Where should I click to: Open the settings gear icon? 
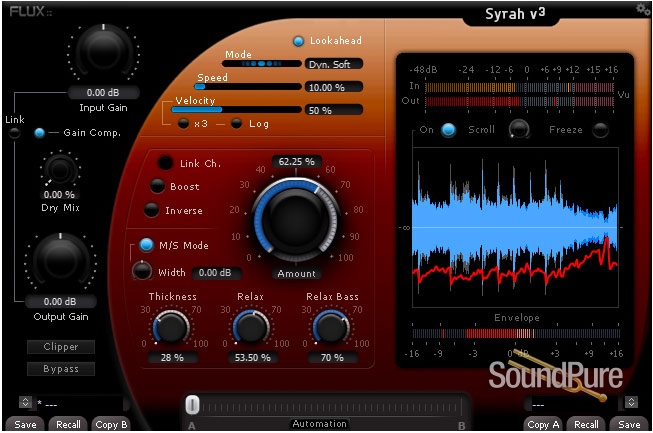tap(643, 8)
